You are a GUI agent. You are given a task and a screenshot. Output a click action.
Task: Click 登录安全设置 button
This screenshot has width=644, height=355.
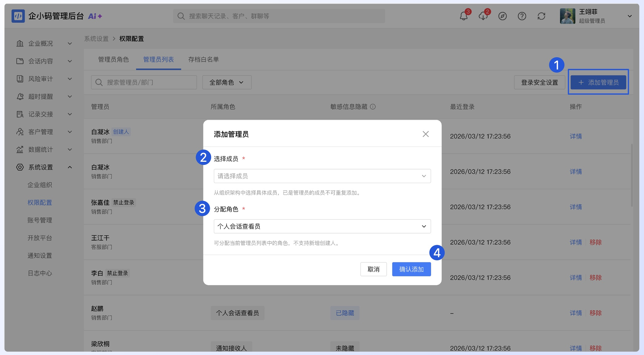pos(540,82)
